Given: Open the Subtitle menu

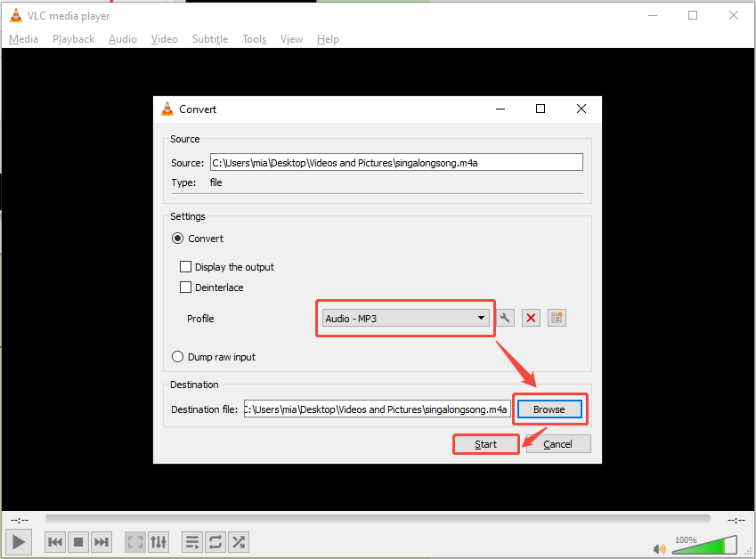Looking at the screenshot, I should point(210,39).
